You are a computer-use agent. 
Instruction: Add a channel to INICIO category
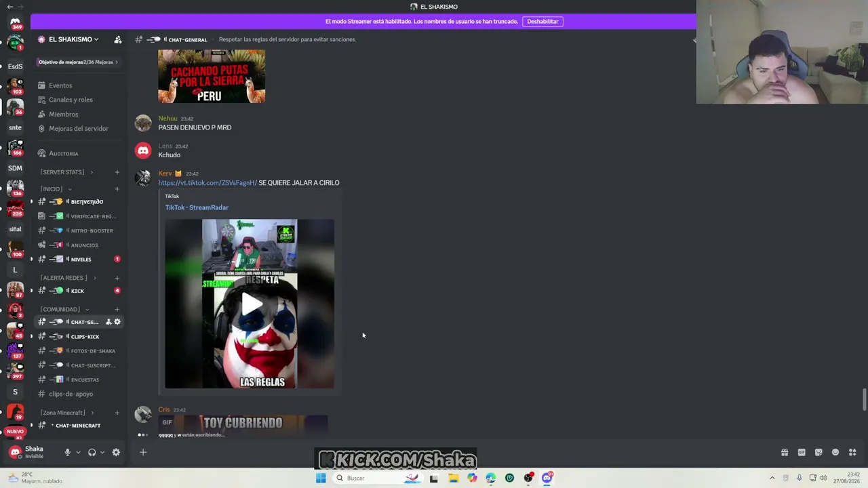(x=117, y=189)
